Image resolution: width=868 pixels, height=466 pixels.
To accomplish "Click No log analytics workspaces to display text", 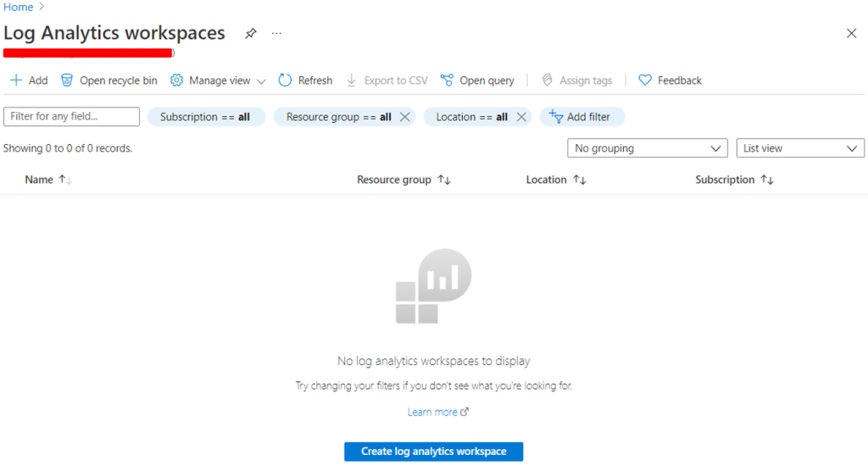I will (433, 361).
